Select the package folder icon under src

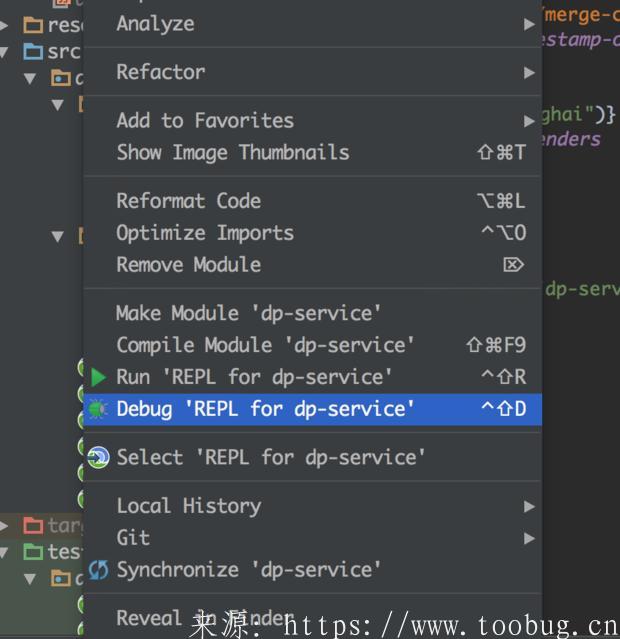pos(61,78)
